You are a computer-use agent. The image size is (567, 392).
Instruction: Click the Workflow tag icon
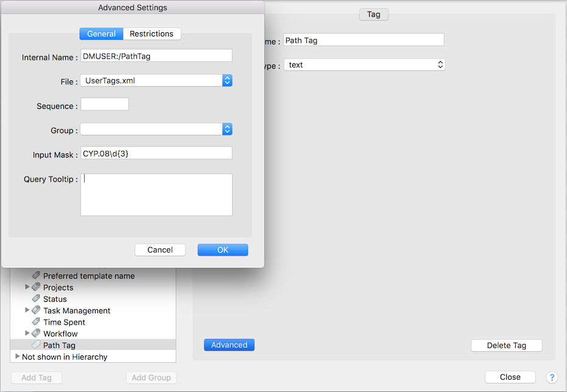click(x=36, y=334)
